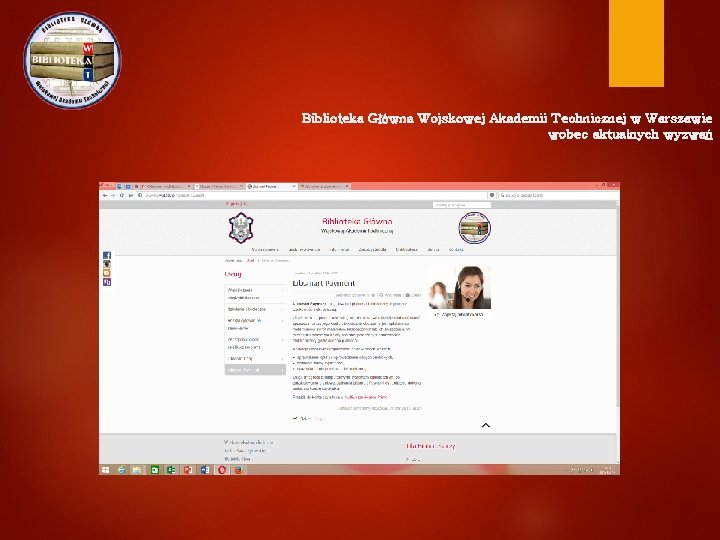Screen dimensions: 720x540
Task: Open the first item in the site navigation menu
Action: coord(265,249)
